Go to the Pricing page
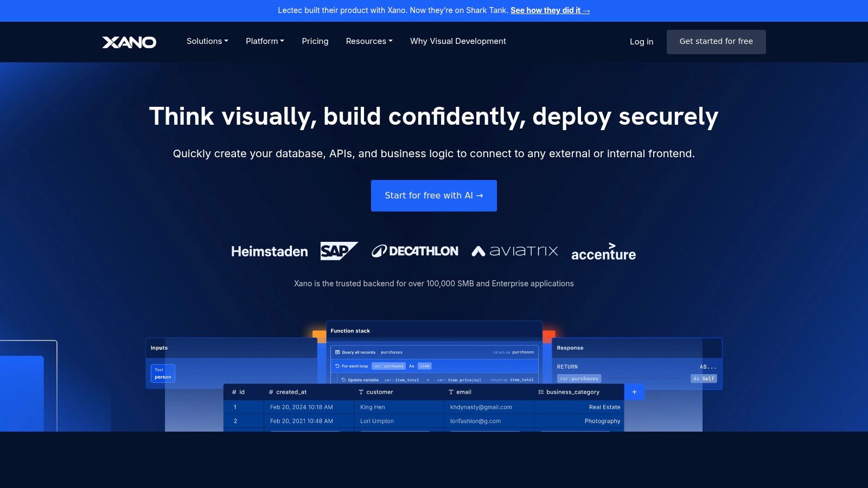This screenshot has width=868, height=488. click(315, 41)
